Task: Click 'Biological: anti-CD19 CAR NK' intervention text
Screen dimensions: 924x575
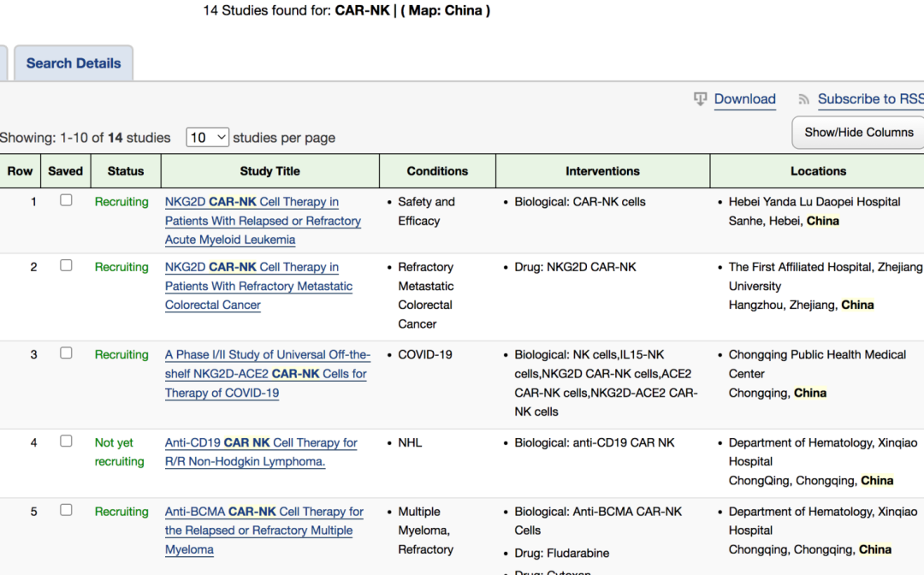Action: 594,442
